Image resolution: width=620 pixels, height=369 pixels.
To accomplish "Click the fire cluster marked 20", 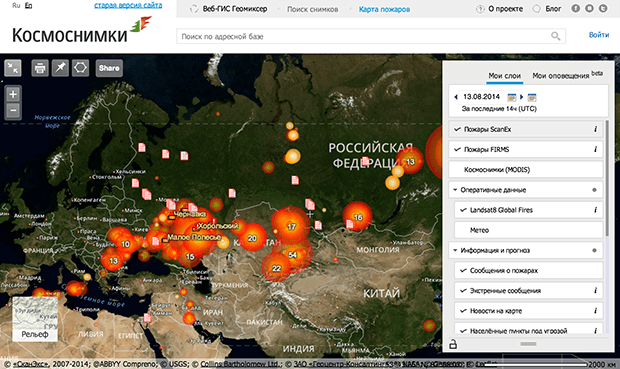I will click(252, 238).
